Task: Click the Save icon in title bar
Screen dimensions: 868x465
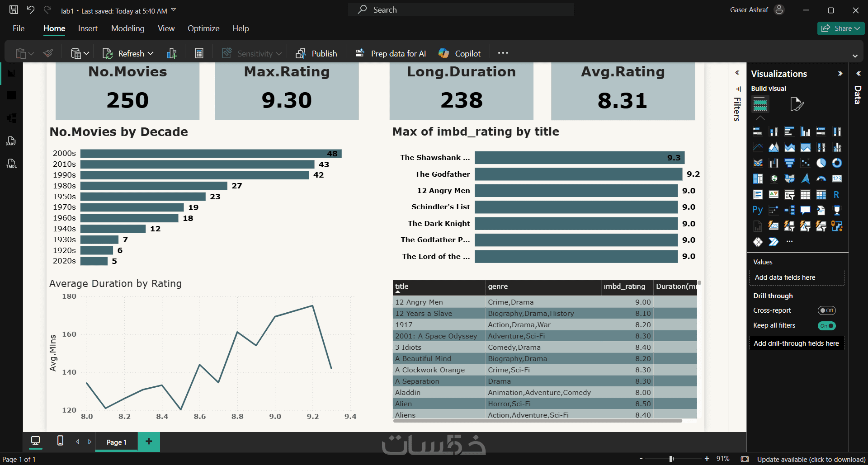Action: (x=14, y=10)
